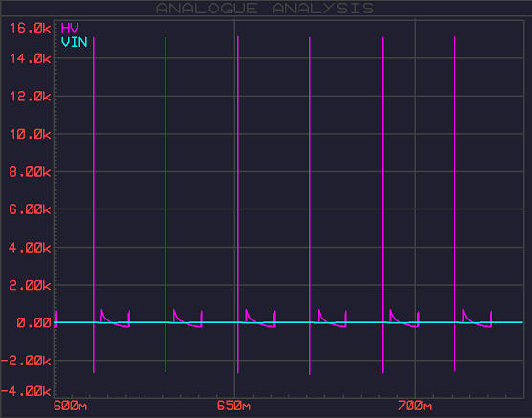Click the cyan VIN trace line
This screenshot has width=532, height=418.
288,322
